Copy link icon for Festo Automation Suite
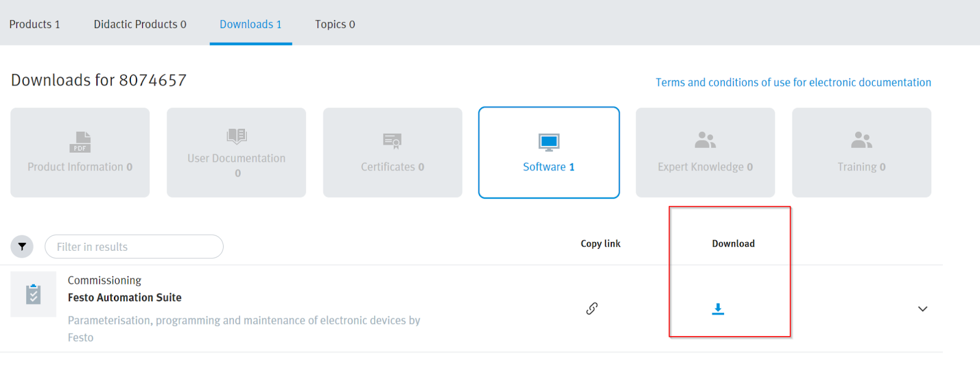The image size is (980, 371). [x=592, y=308]
